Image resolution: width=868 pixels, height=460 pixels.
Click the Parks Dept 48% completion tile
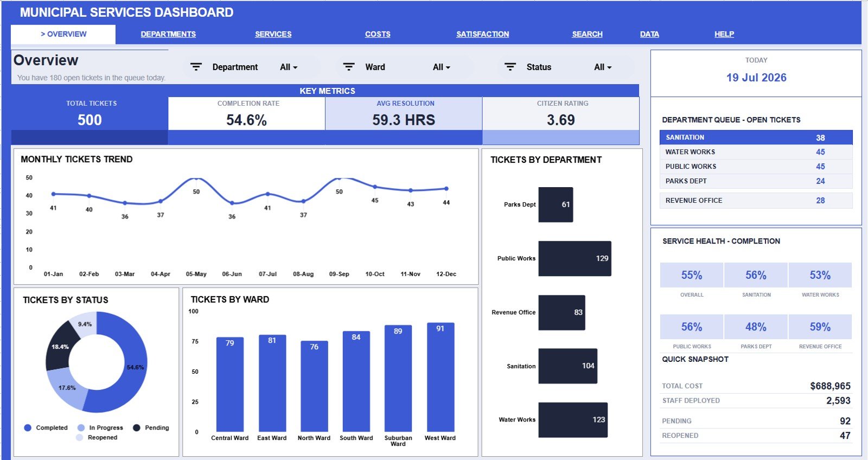(x=756, y=327)
